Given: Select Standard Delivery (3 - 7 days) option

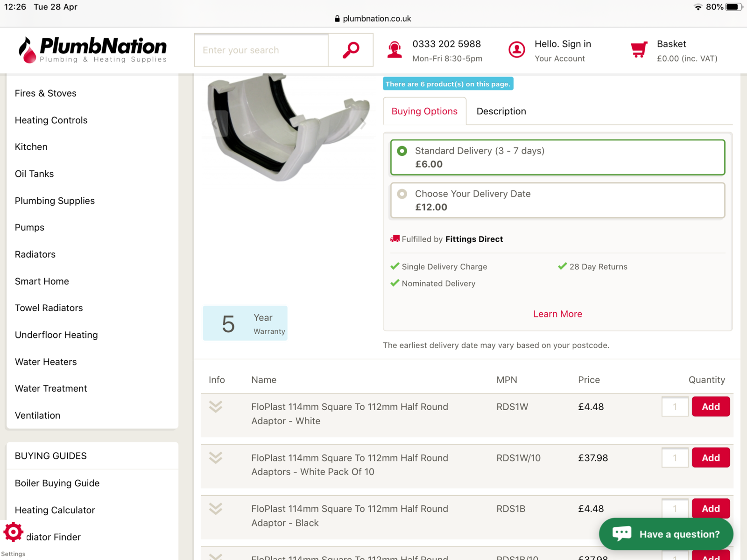Looking at the screenshot, I should [x=402, y=151].
